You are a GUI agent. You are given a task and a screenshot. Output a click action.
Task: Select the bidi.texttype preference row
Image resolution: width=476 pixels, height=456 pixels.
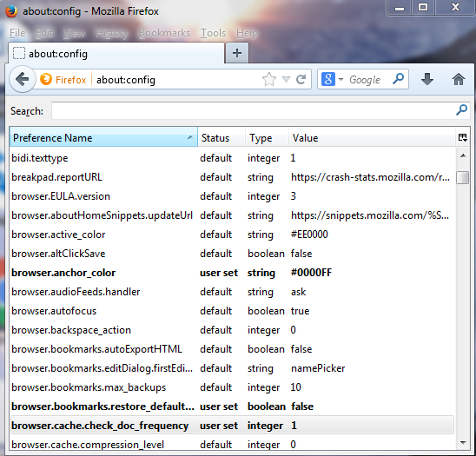click(x=232, y=158)
